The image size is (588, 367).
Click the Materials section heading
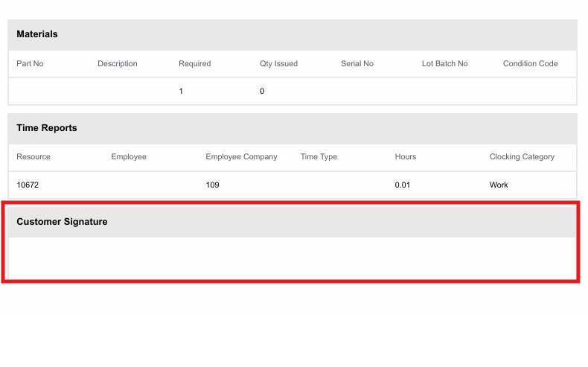point(37,34)
